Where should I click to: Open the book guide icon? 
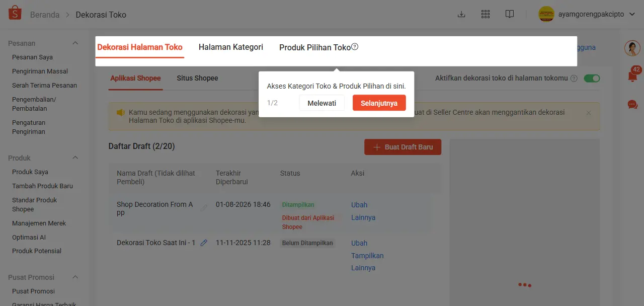pos(510,14)
